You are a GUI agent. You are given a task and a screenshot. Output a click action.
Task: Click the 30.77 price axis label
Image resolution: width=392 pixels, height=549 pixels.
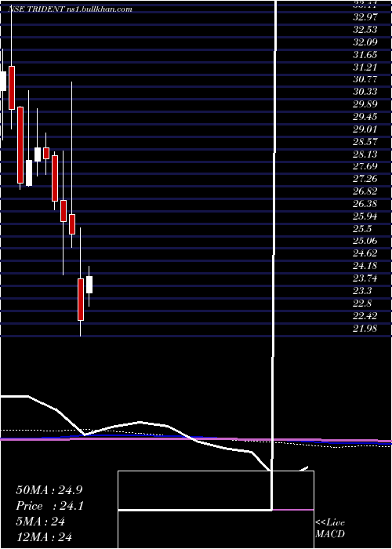click(365, 79)
